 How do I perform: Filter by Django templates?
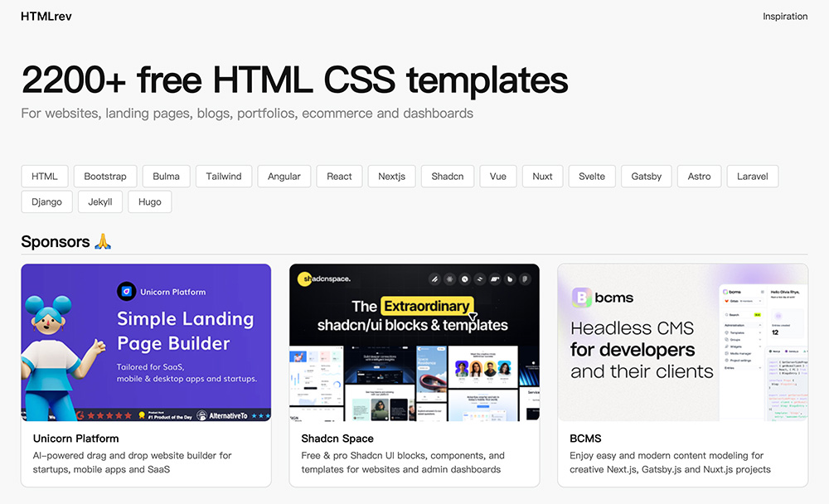[x=46, y=201]
